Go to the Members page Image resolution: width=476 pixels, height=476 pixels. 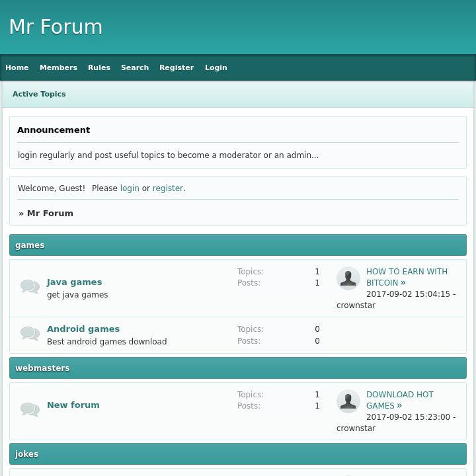(x=58, y=67)
